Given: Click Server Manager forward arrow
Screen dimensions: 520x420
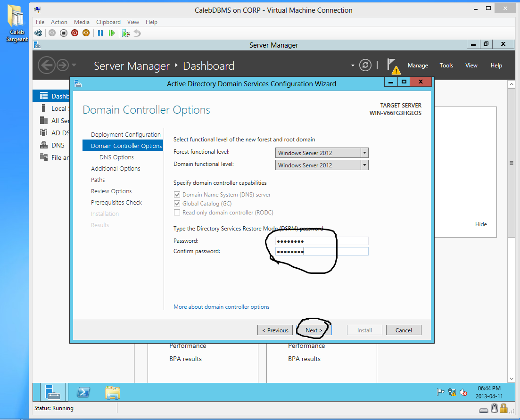Looking at the screenshot, I should [x=63, y=65].
